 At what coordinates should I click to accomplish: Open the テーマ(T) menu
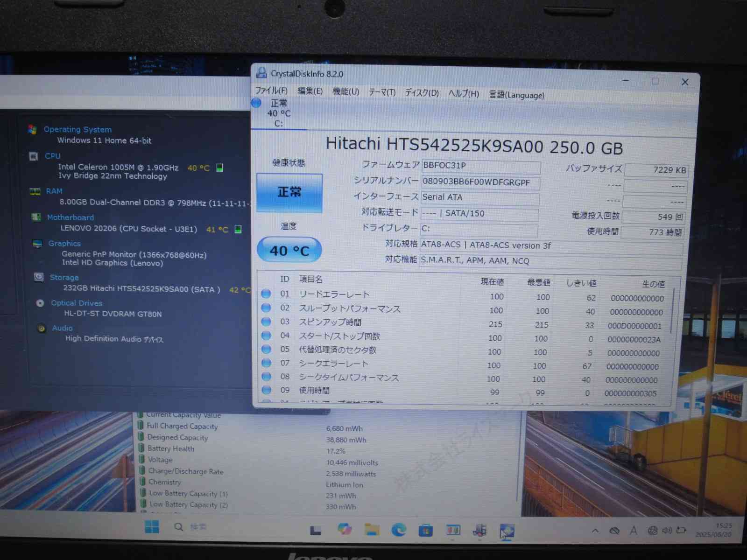[x=382, y=92]
